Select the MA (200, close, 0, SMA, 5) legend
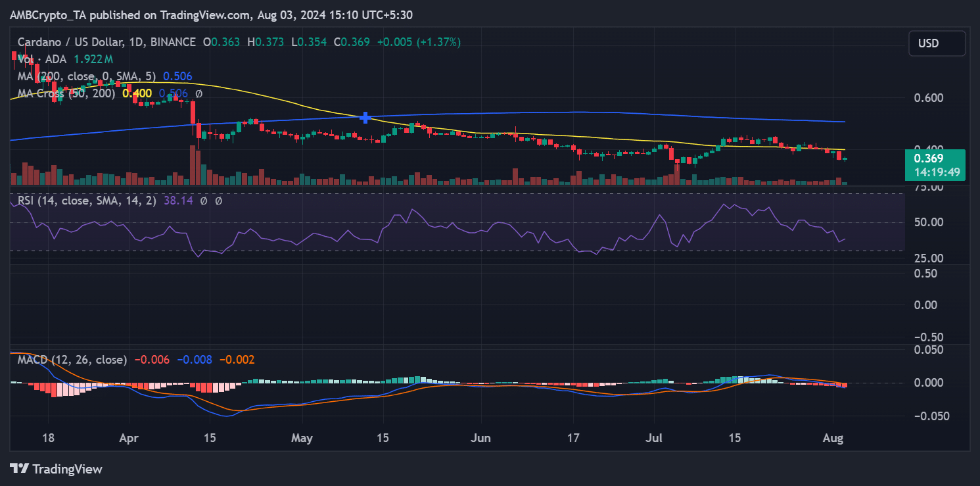 tap(88, 76)
